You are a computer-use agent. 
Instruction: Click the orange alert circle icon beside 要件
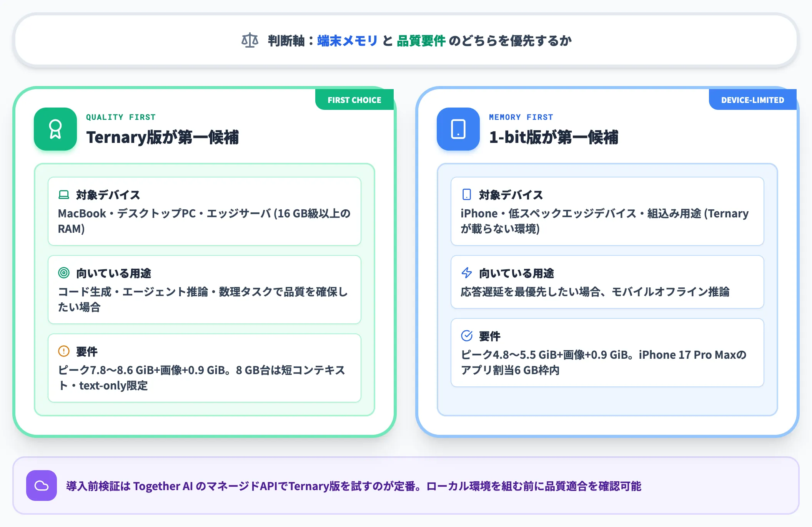coord(64,351)
